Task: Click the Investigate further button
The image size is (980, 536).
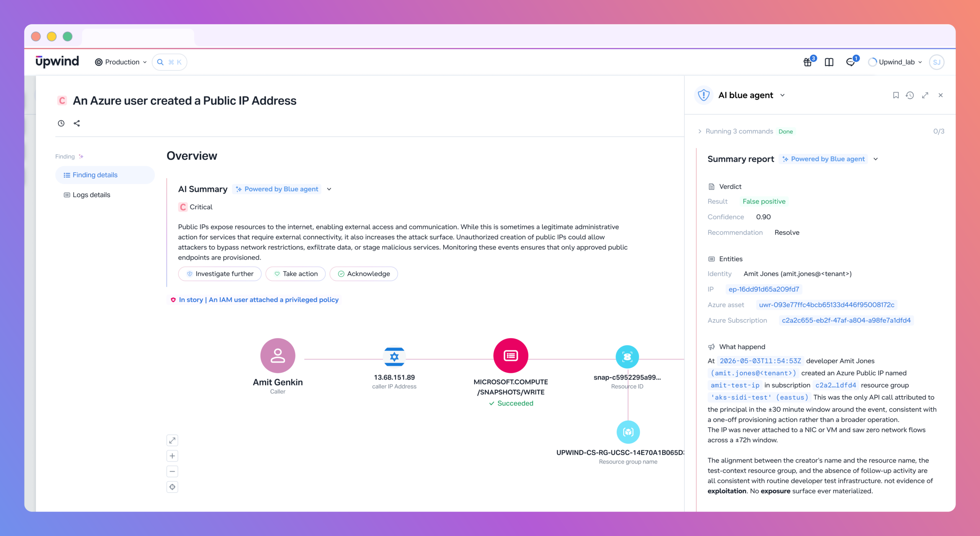Action: 220,274
